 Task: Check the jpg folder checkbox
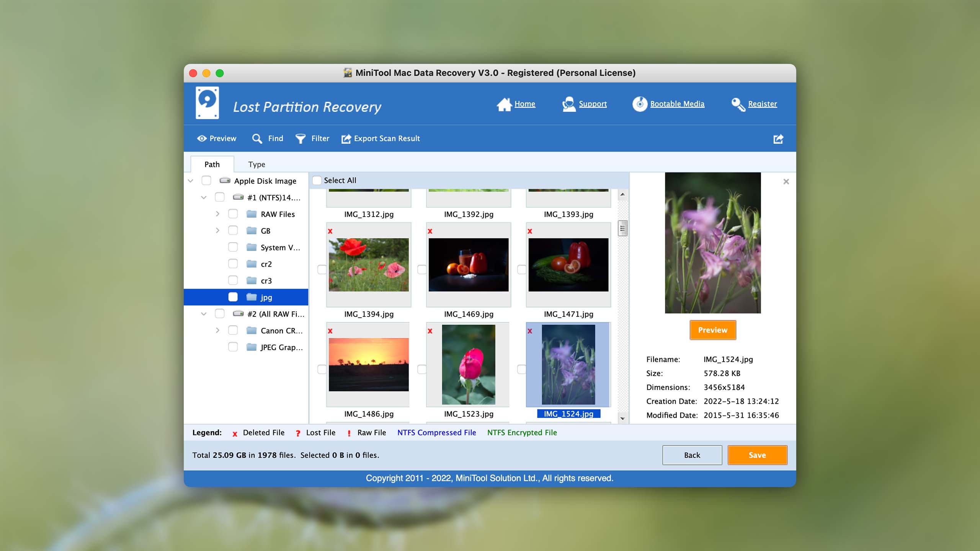[x=233, y=297]
